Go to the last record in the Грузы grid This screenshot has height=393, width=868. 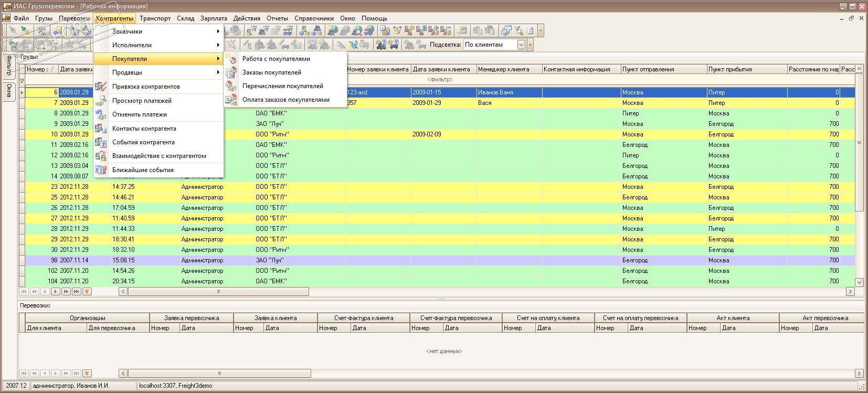76,291
